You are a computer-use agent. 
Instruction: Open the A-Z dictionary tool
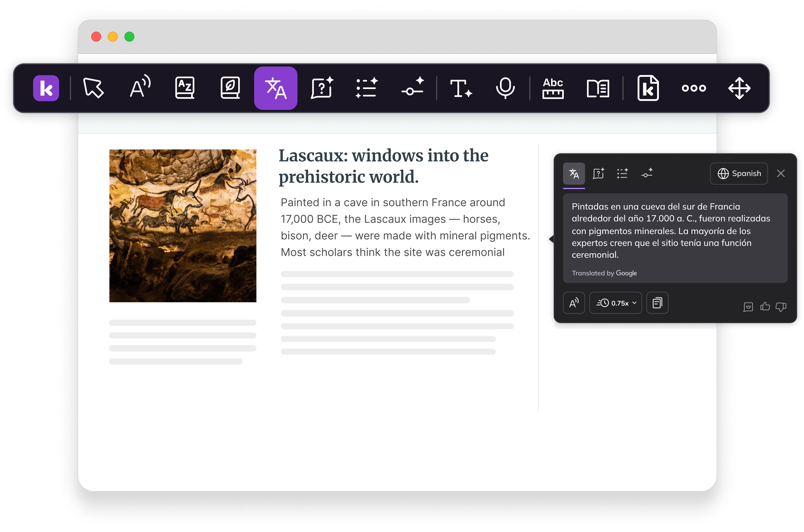[x=185, y=88]
